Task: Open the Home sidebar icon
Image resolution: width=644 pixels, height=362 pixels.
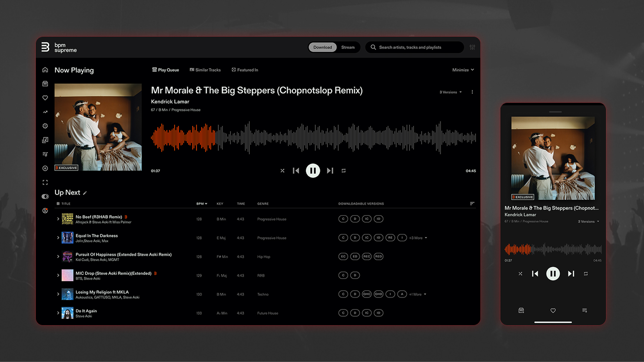Action: (x=45, y=70)
